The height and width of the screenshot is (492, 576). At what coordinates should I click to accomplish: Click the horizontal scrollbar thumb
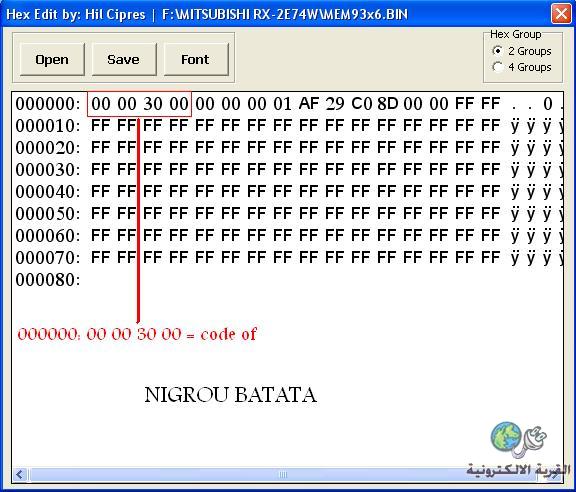tap(282, 474)
